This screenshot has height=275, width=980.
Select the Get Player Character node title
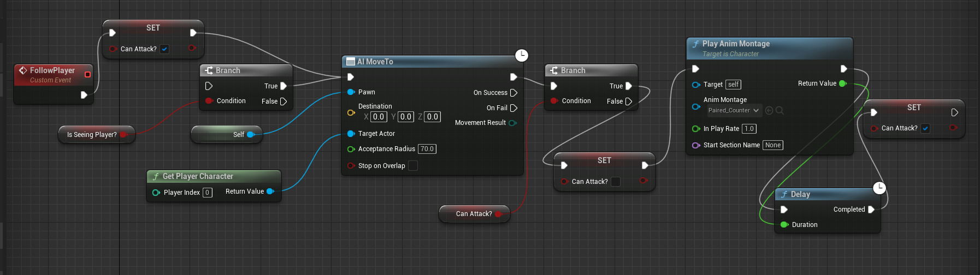(x=198, y=176)
